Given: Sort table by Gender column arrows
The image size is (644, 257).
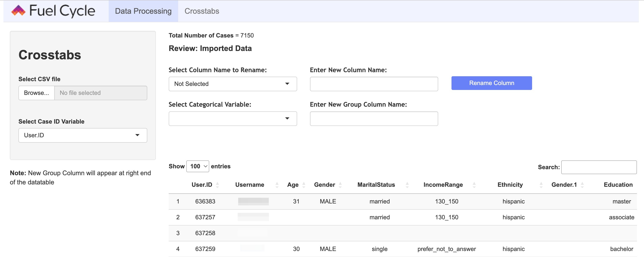Looking at the screenshot, I should click(340, 185).
